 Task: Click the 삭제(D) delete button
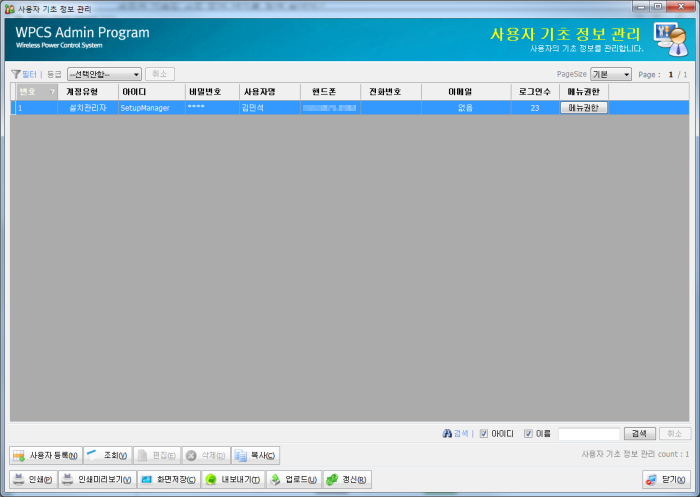pyautogui.click(x=206, y=455)
